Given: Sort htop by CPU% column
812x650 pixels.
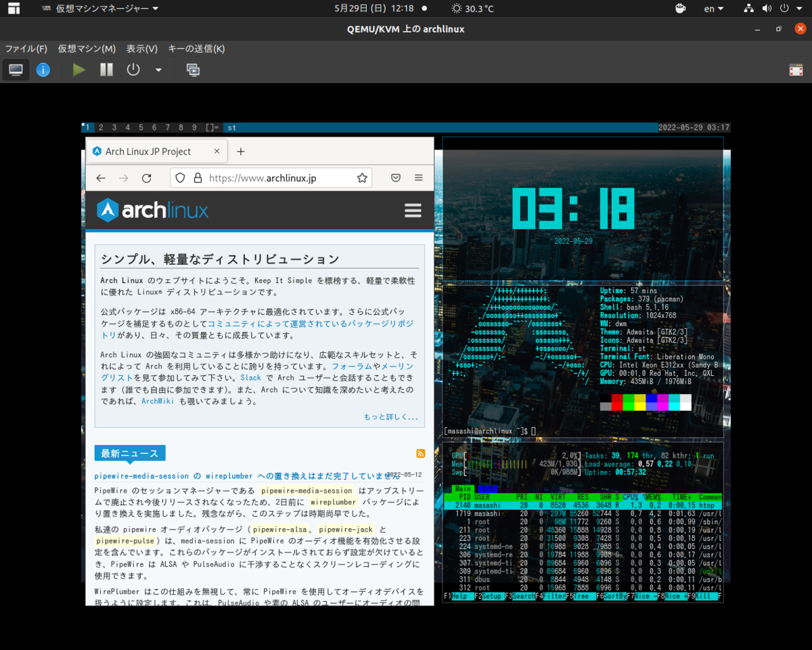Looking at the screenshot, I should pos(635,497).
